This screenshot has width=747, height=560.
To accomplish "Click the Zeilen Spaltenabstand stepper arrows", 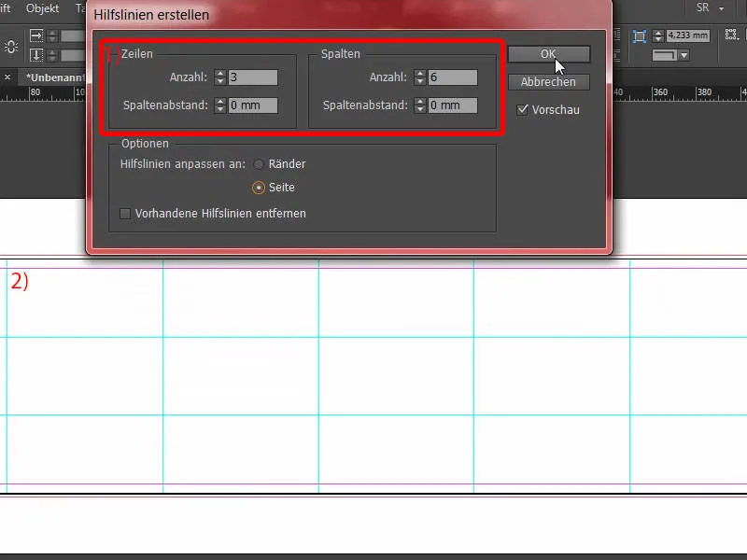I will click(x=219, y=105).
